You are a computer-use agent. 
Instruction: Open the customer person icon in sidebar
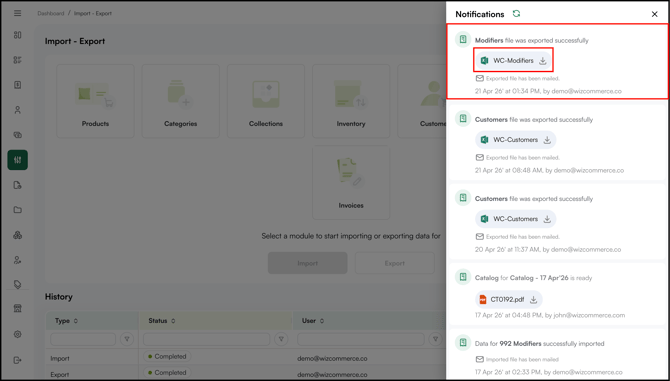[x=18, y=110]
